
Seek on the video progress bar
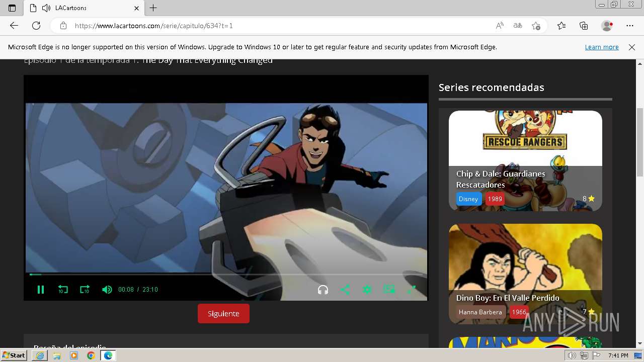(226, 274)
